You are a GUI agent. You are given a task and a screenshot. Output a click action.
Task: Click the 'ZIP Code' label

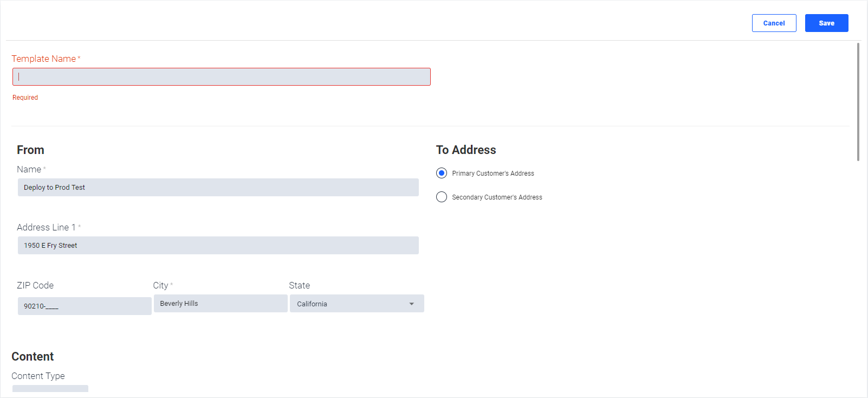pyautogui.click(x=35, y=285)
